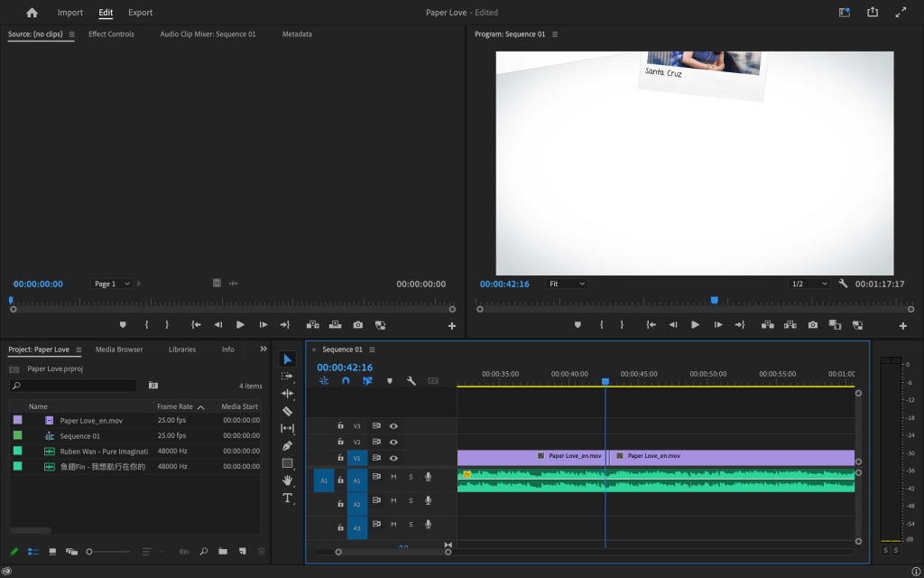This screenshot has width=924, height=578.
Task: Select the Pen tool
Action: tap(288, 445)
